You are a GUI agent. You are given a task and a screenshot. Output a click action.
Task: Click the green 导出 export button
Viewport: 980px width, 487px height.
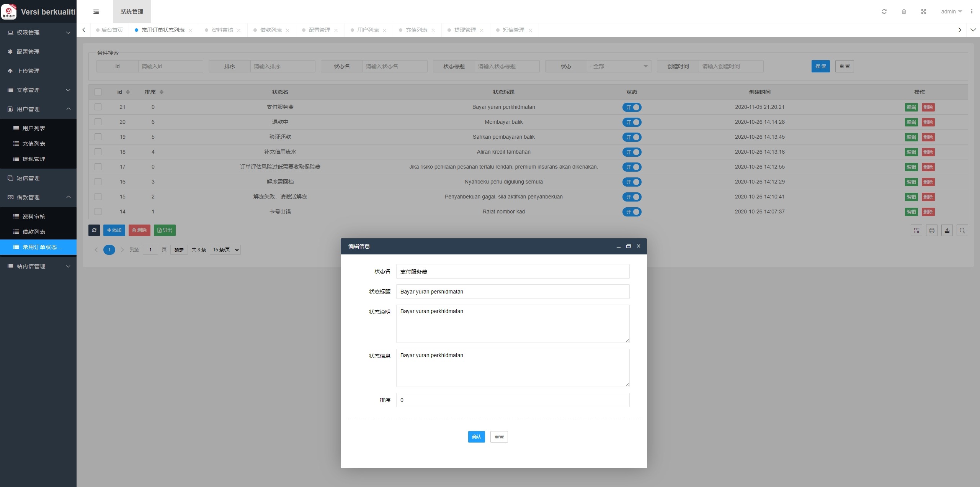click(x=165, y=230)
